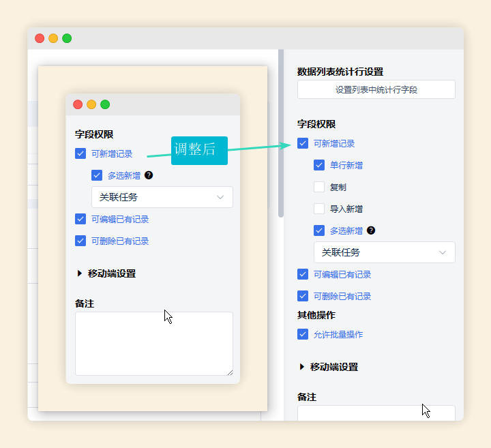Click green maximize dot of outer window
Image resolution: width=491 pixels, height=448 pixels.
click(x=67, y=38)
